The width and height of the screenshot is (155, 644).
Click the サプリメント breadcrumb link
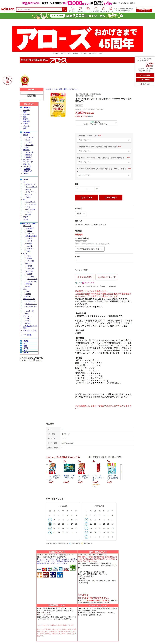73,89
